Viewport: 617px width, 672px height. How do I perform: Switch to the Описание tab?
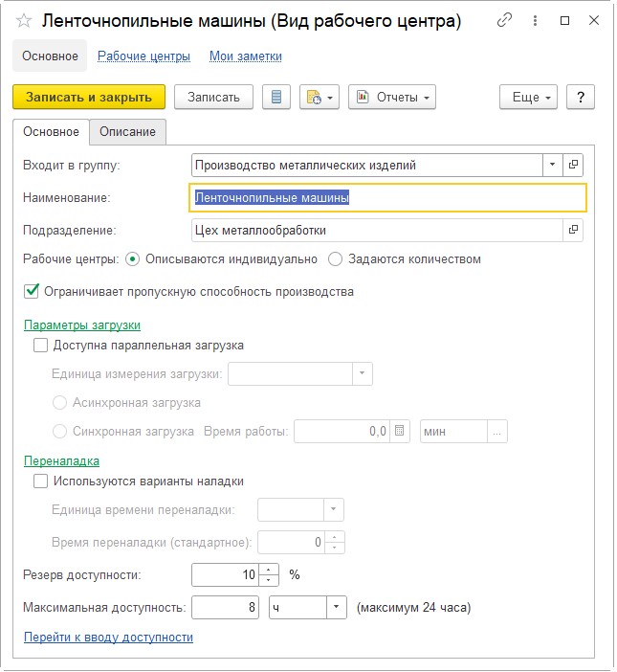pos(127,131)
